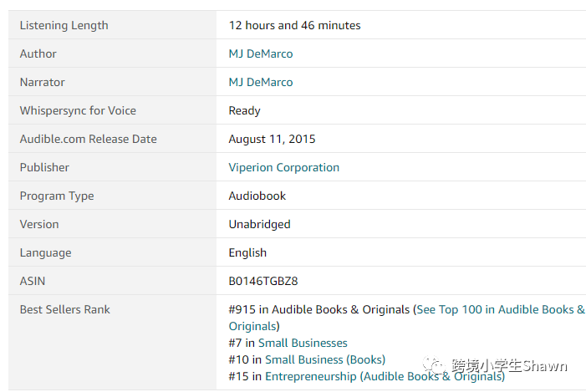Open the Small Businesses category link
The height and width of the screenshot is (392, 586).
pos(303,343)
